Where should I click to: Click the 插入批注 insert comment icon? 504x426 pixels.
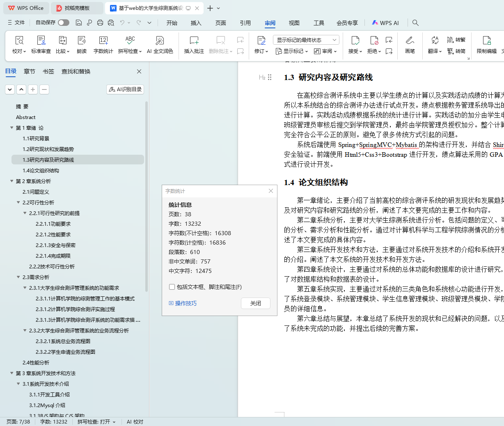(194, 41)
